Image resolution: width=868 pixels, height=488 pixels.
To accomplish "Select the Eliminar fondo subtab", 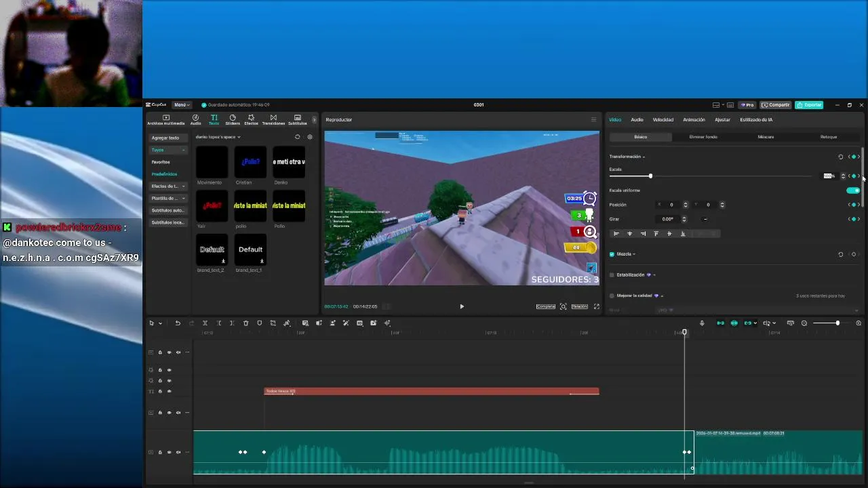I will click(703, 137).
